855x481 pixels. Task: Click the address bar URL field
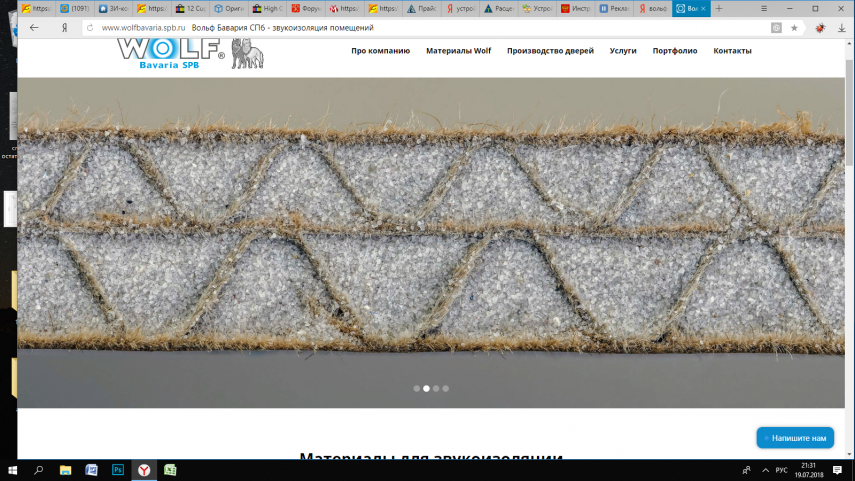[x=400, y=28]
